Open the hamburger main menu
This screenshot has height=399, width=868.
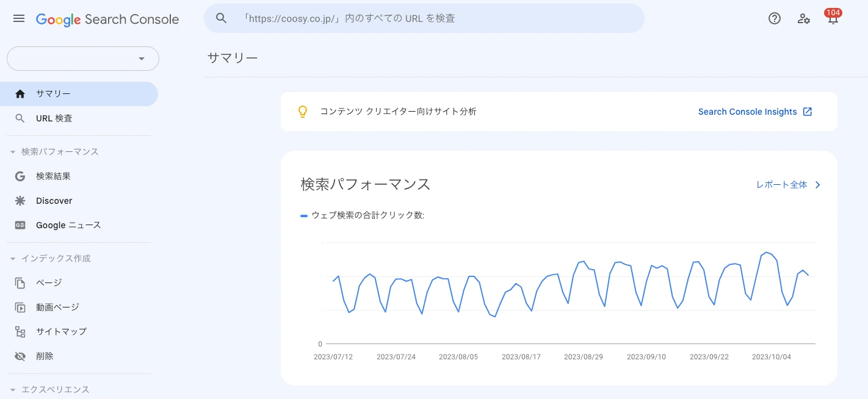19,18
